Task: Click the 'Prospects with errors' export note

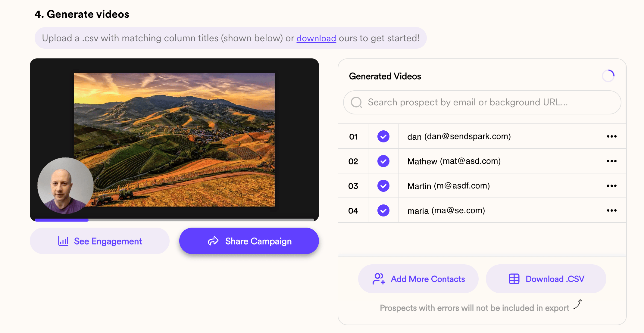Action: point(474,308)
